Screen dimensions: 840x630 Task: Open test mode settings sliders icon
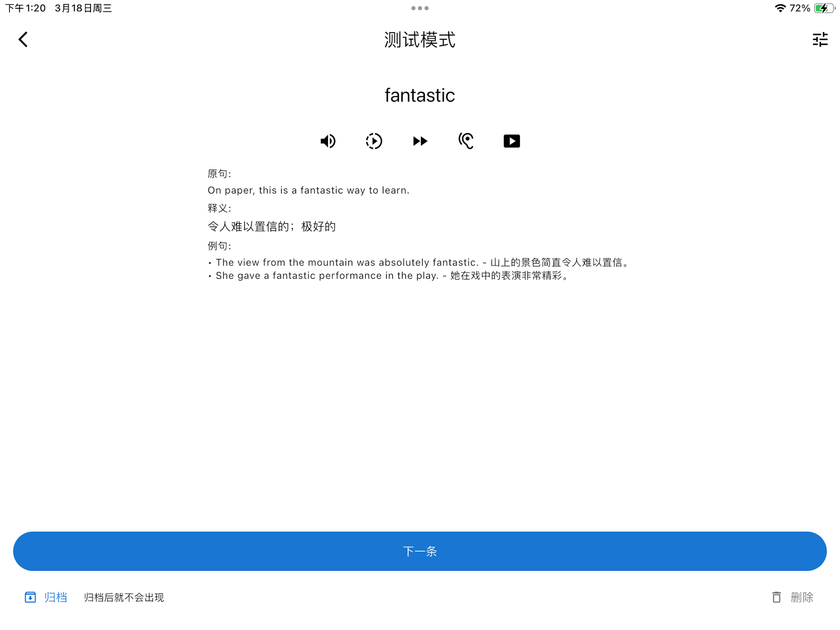tap(820, 39)
